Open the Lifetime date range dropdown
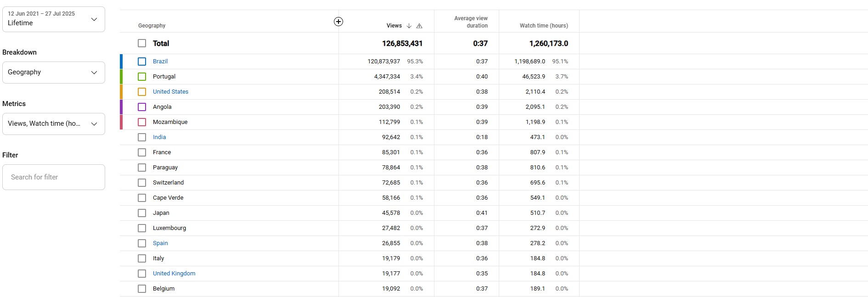Image resolution: width=868 pixels, height=297 pixels. 54,19
